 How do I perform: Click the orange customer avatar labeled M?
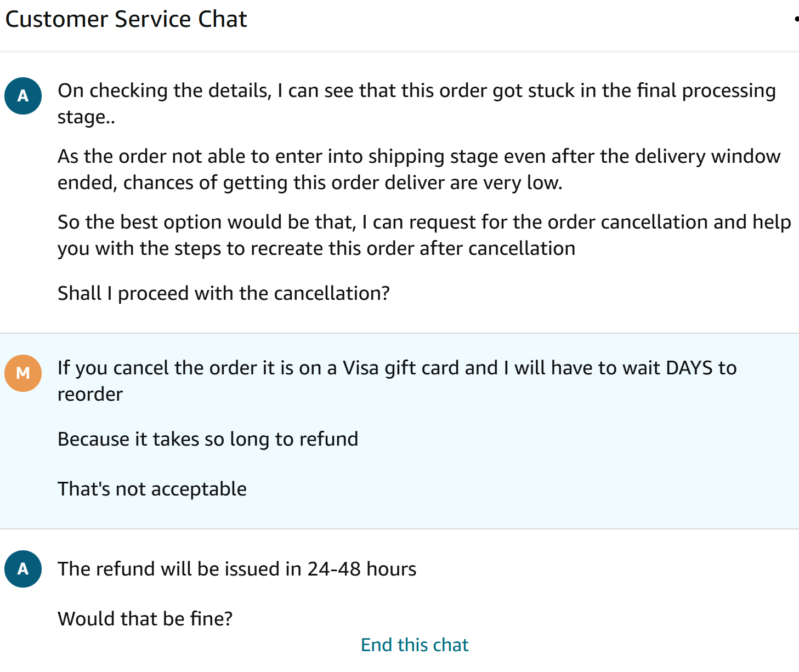click(23, 373)
